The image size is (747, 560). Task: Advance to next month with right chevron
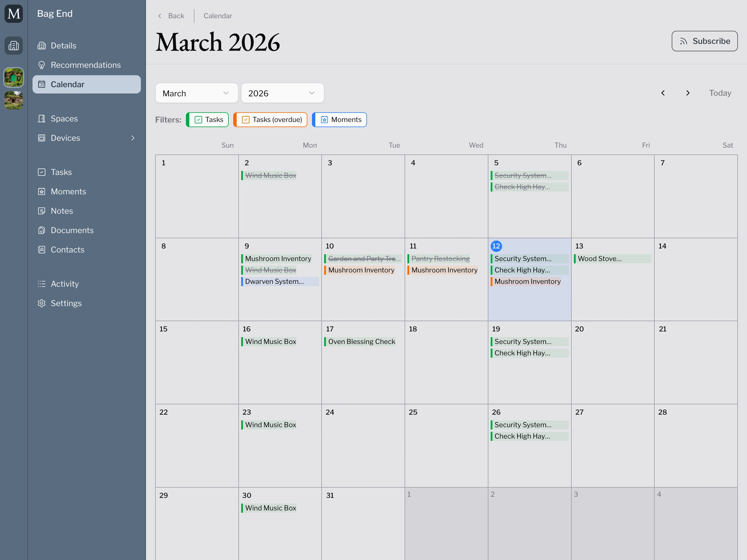(688, 93)
